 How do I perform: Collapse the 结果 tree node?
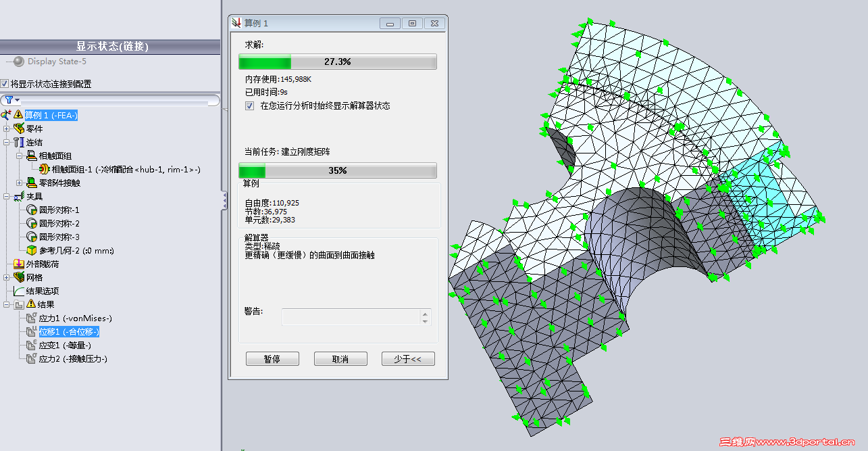pos(6,304)
